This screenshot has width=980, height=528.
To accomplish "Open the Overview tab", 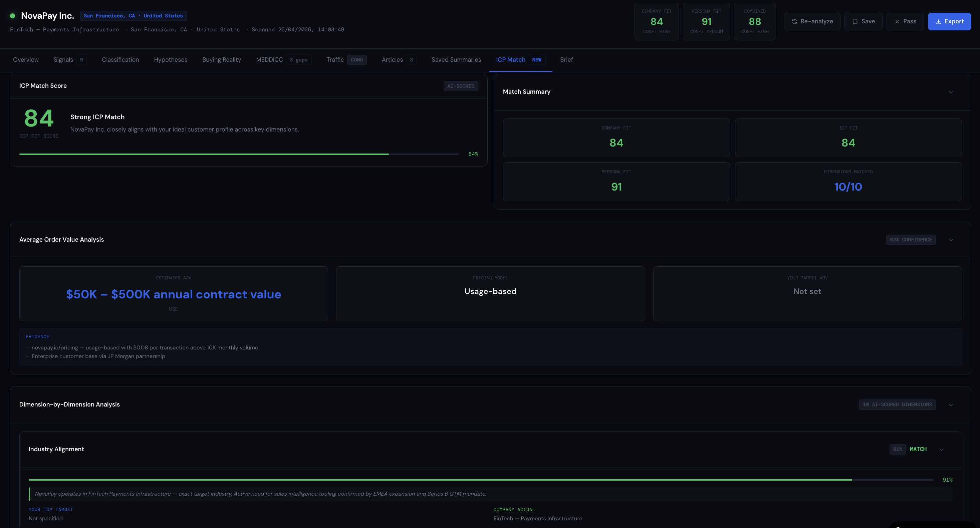I will click(26, 60).
